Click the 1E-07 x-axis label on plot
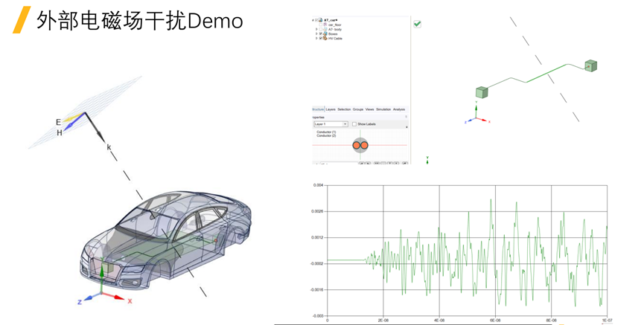The width and height of the screenshot is (644, 325). point(607,320)
